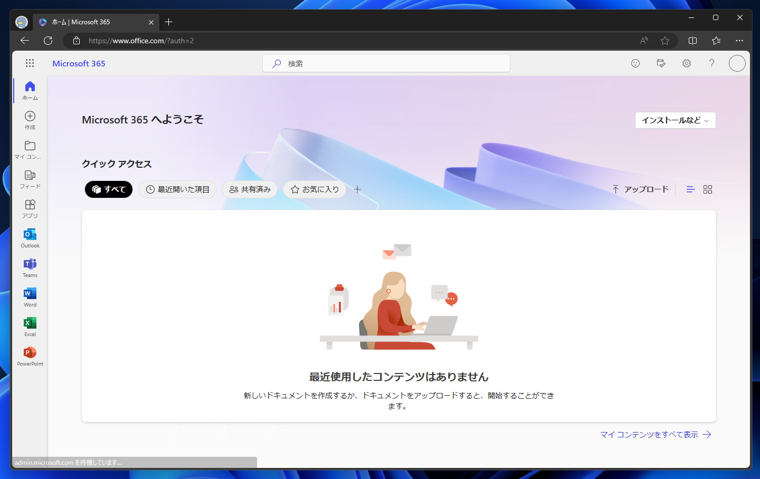Screen dimensions: 760x479
Task: Switch to list view layout
Action: point(690,190)
